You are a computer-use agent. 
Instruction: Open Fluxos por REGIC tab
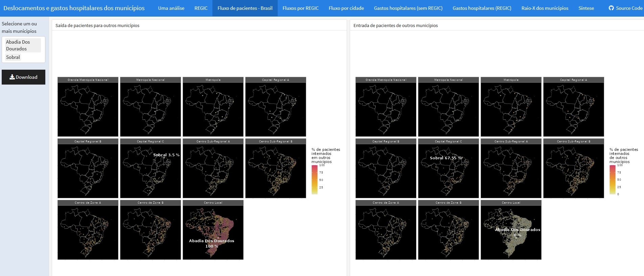point(300,8)
